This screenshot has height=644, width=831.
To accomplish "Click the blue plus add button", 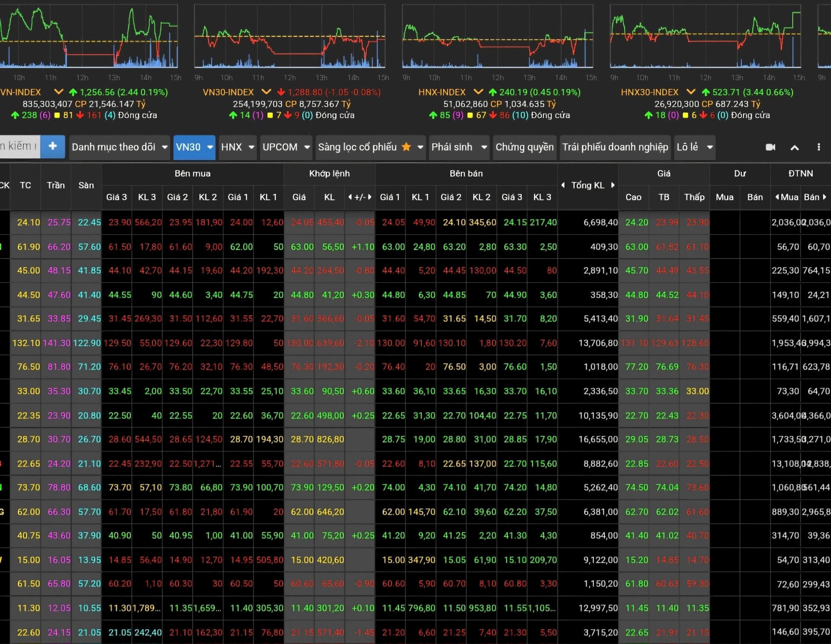I will click(x=52, y=146).
